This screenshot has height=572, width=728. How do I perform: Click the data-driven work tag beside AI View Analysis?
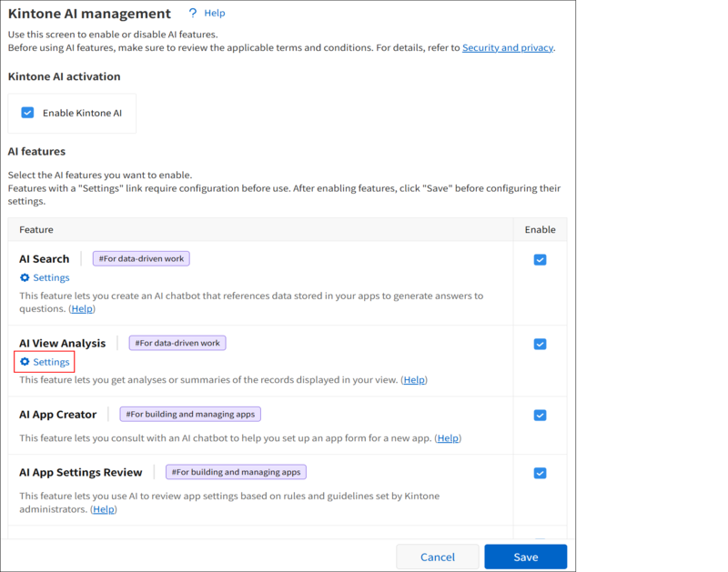tap(177, 343)
